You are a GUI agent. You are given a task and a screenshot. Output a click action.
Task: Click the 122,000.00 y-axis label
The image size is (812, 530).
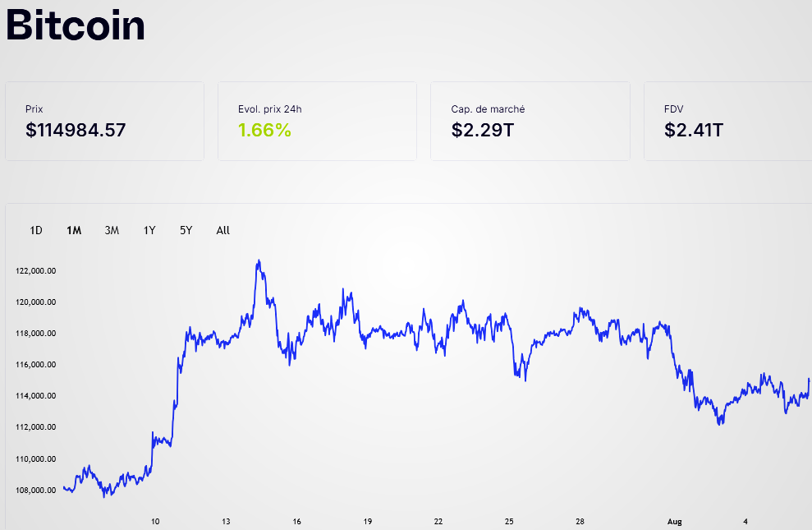[36, 271]
